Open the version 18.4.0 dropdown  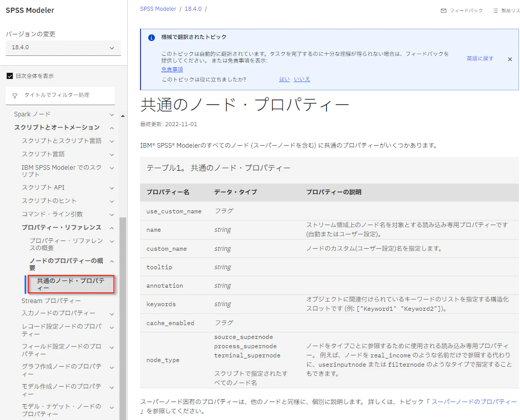click(x=64, y=48)
